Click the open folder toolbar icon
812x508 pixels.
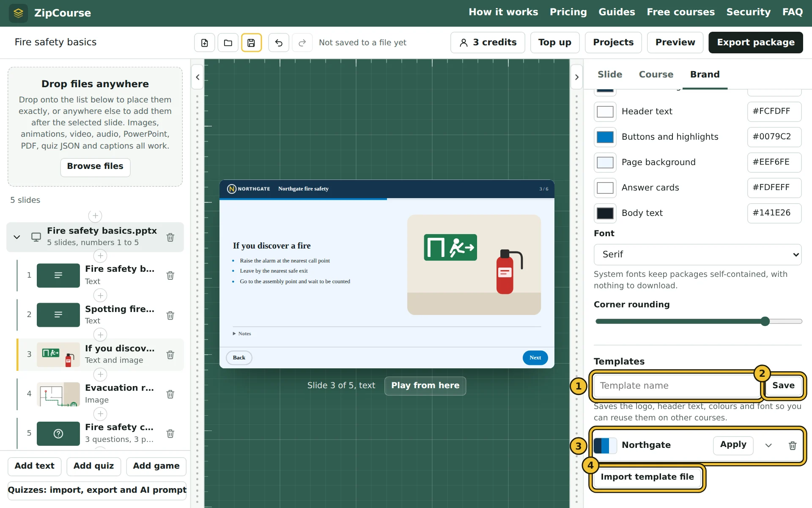tap(228, 43)
